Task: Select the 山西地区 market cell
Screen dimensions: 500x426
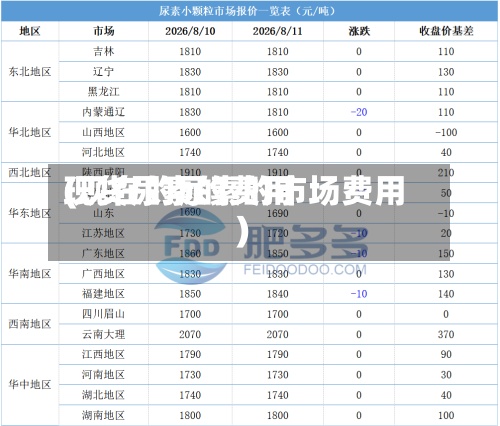Action: point(104,132)
